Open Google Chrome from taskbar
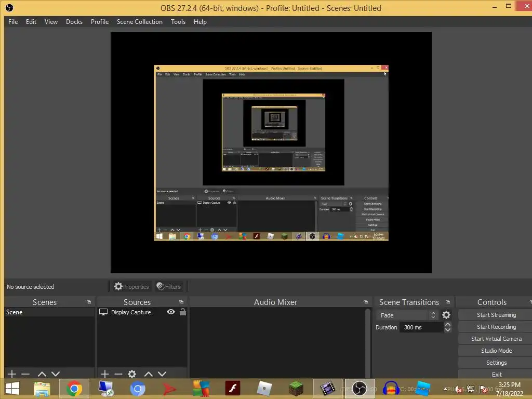The image size is (532, 399). [x=74, y=389]
